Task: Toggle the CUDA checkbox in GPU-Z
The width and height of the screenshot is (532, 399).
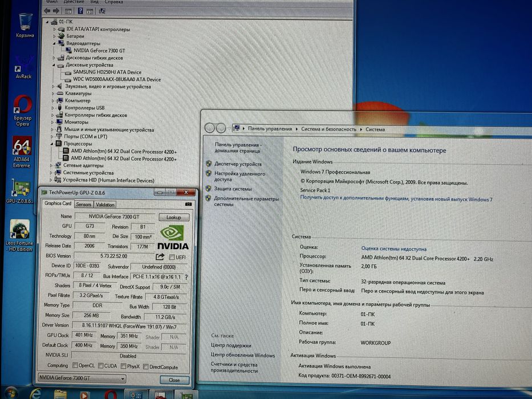Action: (x=101, y=366)
